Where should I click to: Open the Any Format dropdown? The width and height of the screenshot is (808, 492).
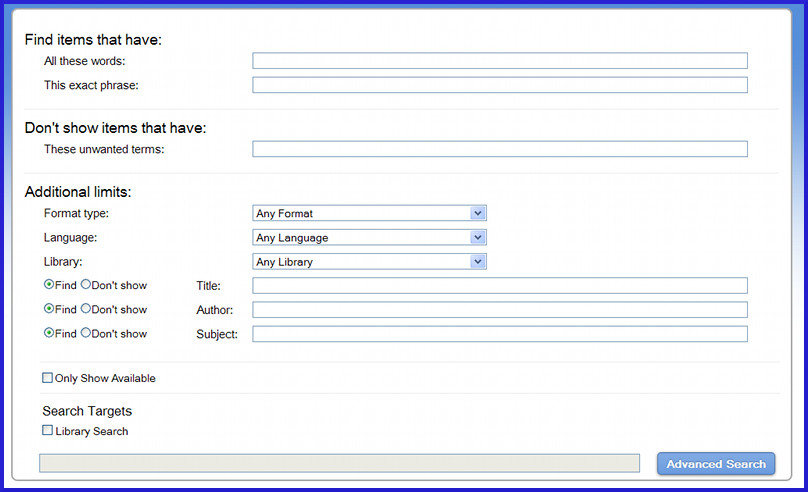tap(369, 213)
